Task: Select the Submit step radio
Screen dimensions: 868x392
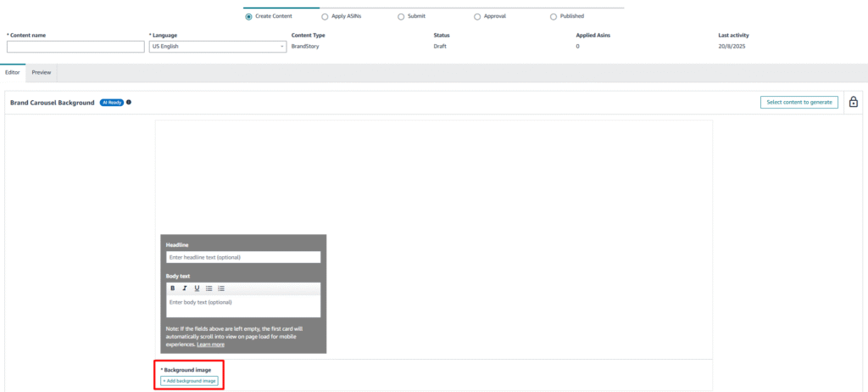Action: [401, 16]
